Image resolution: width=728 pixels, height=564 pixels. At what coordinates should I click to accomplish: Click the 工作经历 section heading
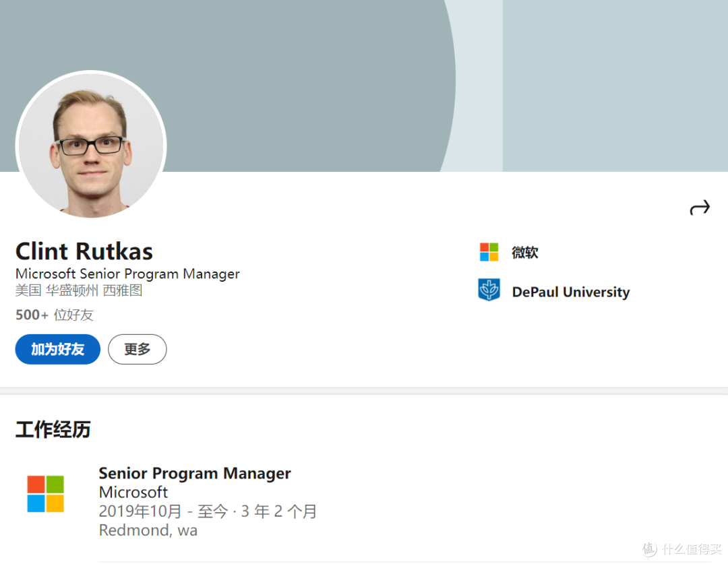click(53, 429)
